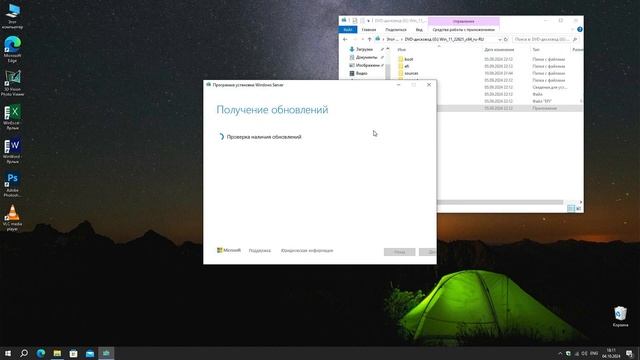640x360 pixels.
Task: Switch Explorer to the large icons view
Action: coord(578,209)
